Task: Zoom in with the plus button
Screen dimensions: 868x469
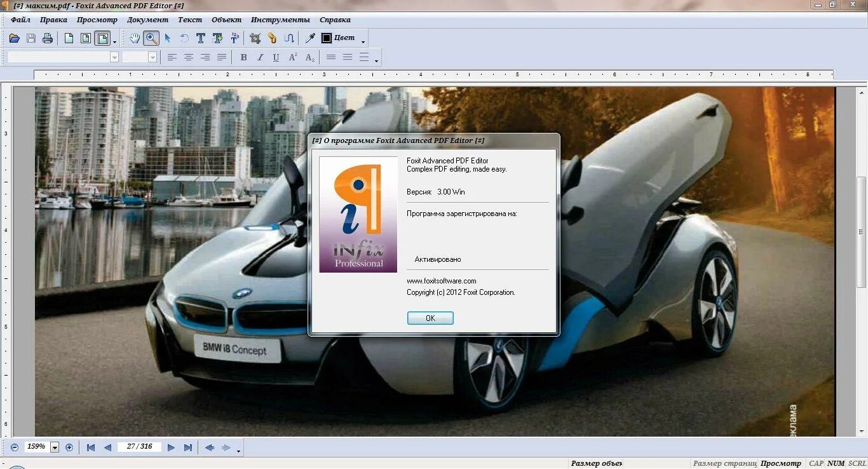Action: 69,447
